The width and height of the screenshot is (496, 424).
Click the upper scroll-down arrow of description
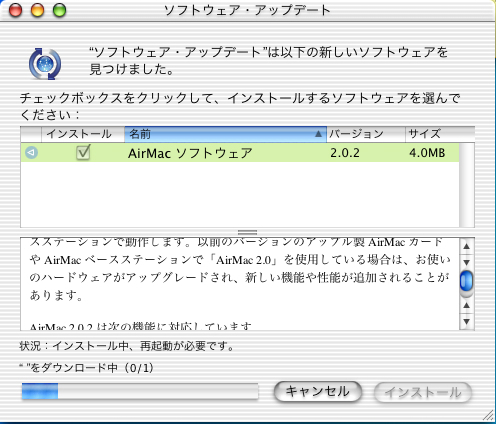467,262
